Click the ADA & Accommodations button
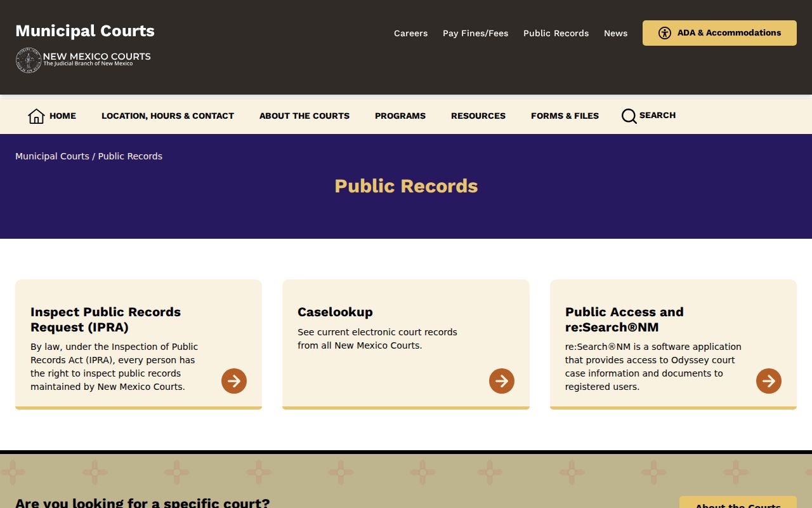 coord(719,33)
